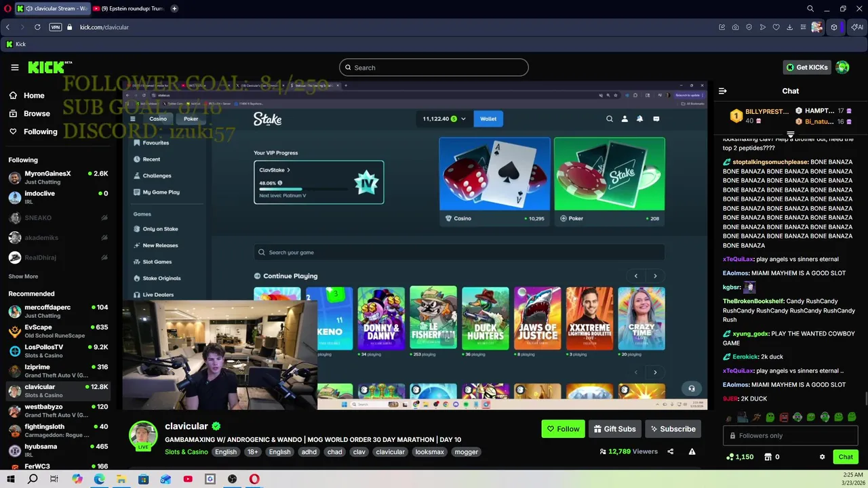Open MyronGainesX channel in Following
868x488 pixels.
click(x=58, y=178)
